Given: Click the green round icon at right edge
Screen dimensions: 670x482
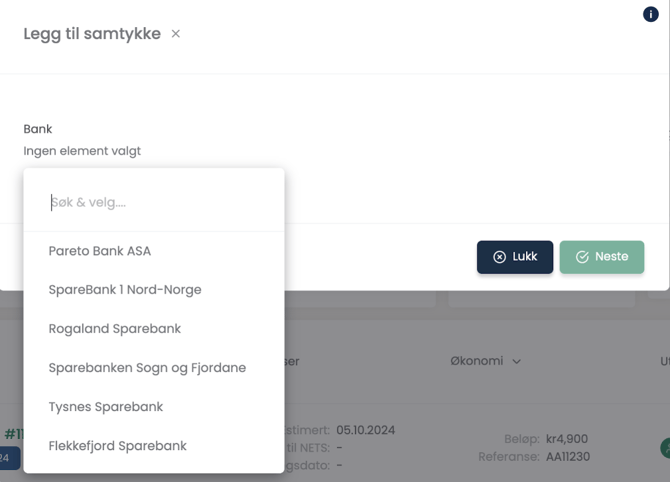Looking at the screenshot, I should [665, 449].
